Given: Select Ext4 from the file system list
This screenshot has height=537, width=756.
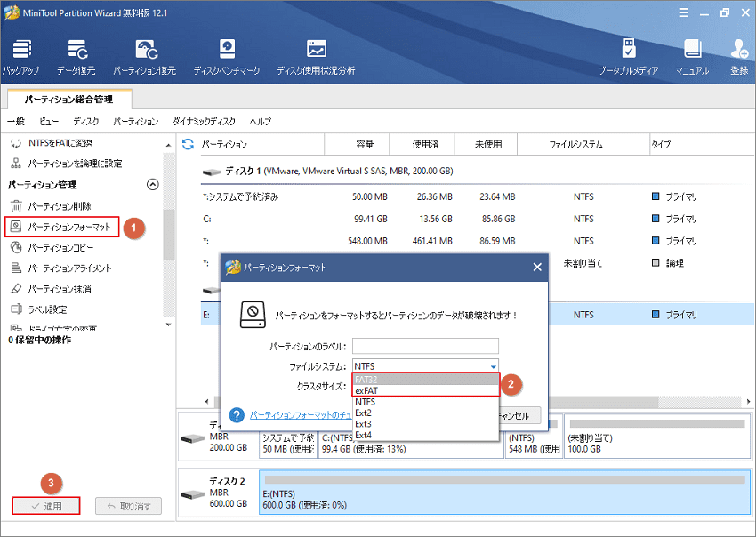Looking at the screenshot, I should point(426,435).
